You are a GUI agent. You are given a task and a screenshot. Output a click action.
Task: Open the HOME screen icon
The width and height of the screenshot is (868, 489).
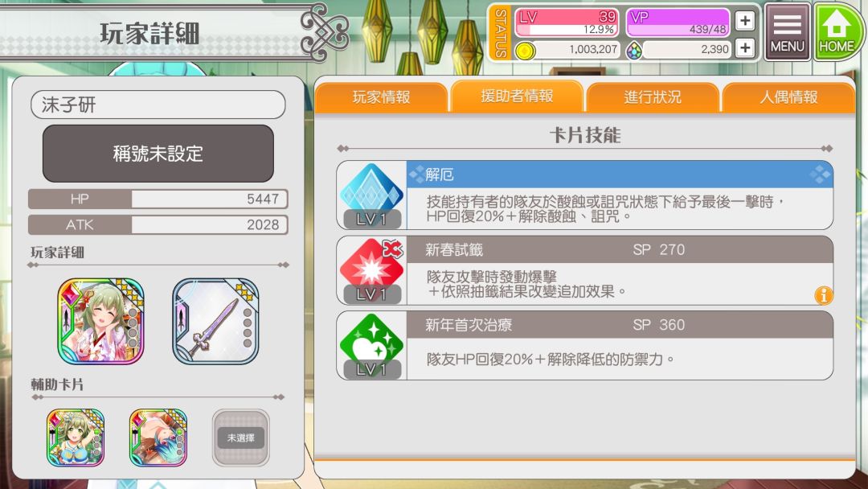838,31
